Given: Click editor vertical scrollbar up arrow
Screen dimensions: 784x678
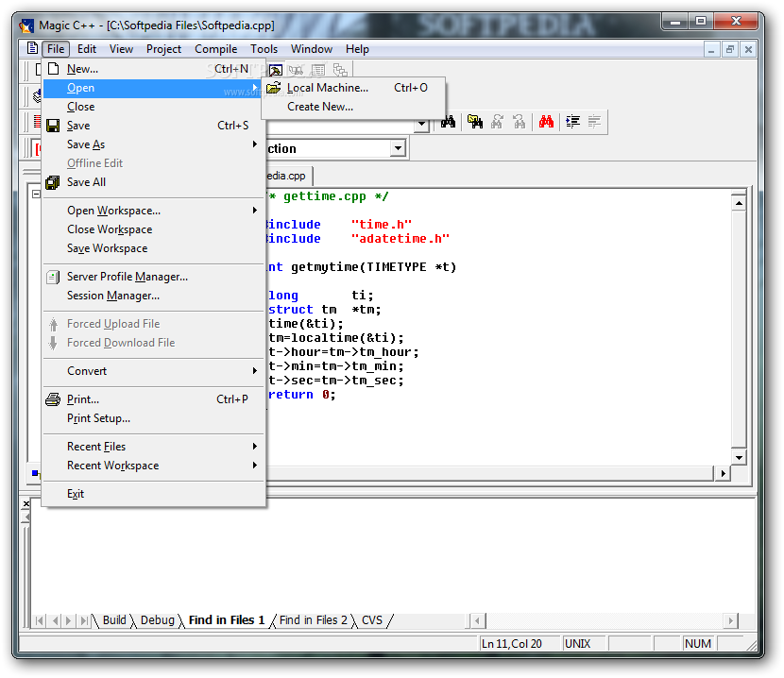Looking at the screenshot, I should click(x=739, y=203).
